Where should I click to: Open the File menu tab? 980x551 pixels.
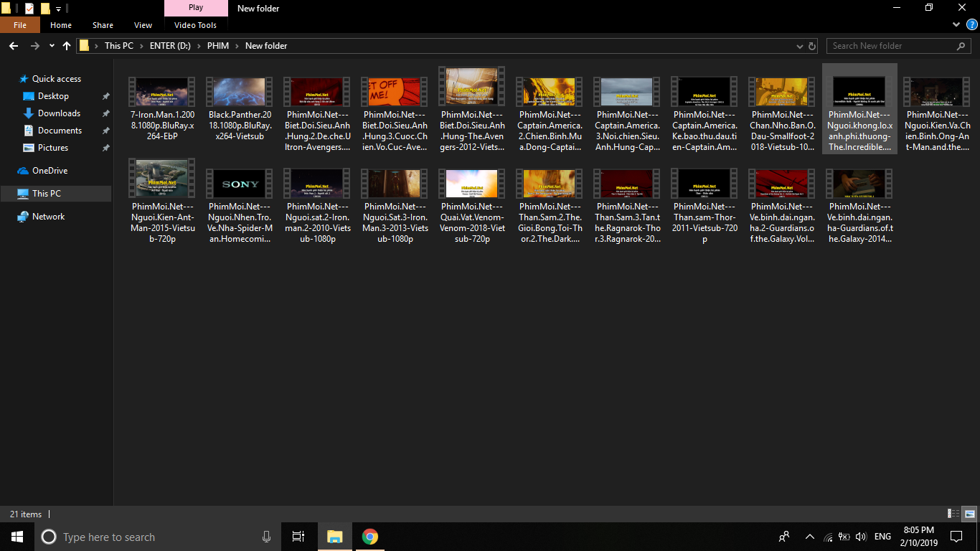[20, 25]
